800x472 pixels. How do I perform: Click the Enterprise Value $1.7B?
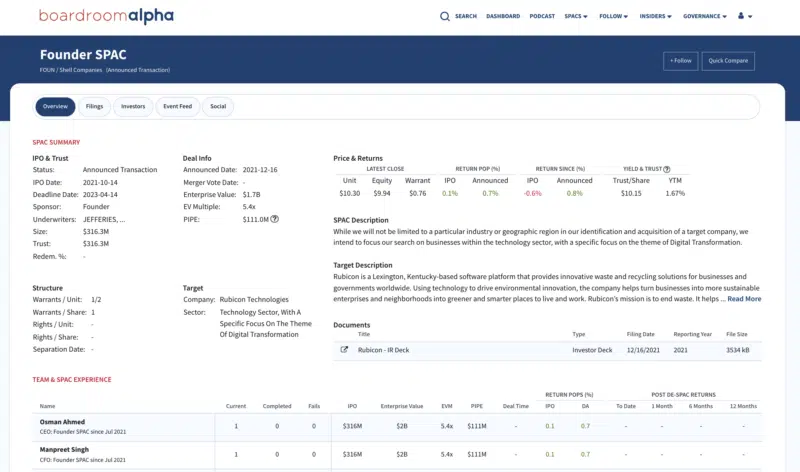pos(252,194)
